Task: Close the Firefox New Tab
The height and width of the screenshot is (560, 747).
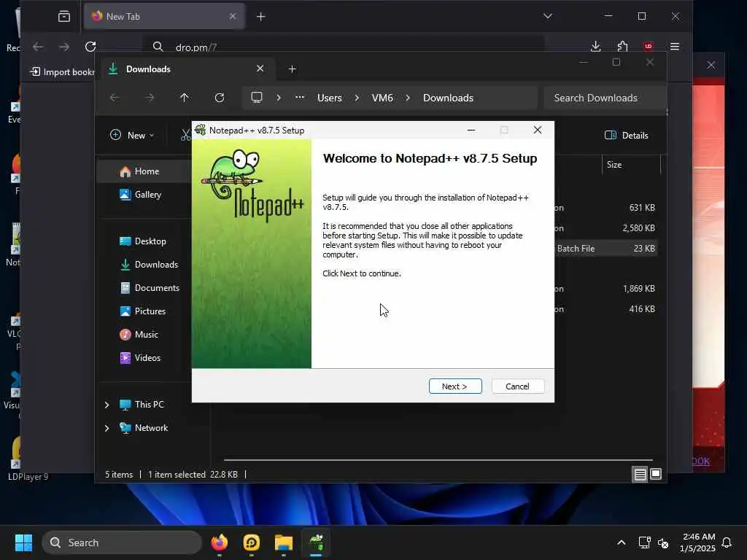Action: point(233,17)
